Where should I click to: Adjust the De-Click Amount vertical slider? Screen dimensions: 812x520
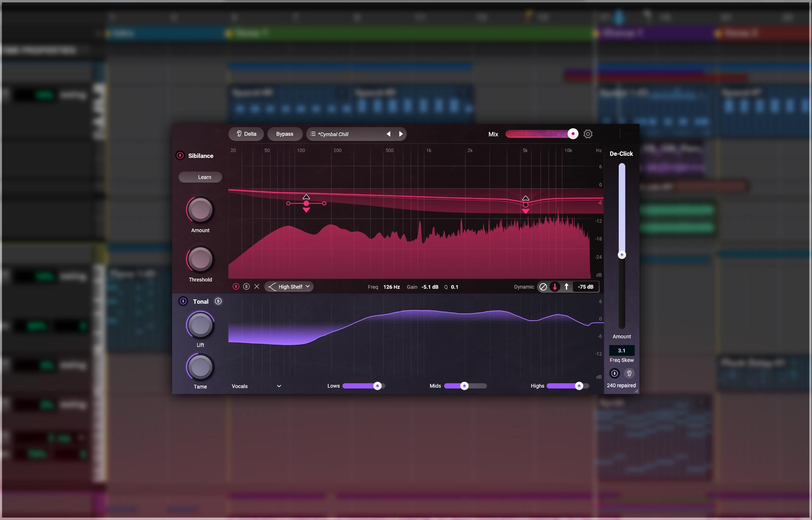coord(622,255)
